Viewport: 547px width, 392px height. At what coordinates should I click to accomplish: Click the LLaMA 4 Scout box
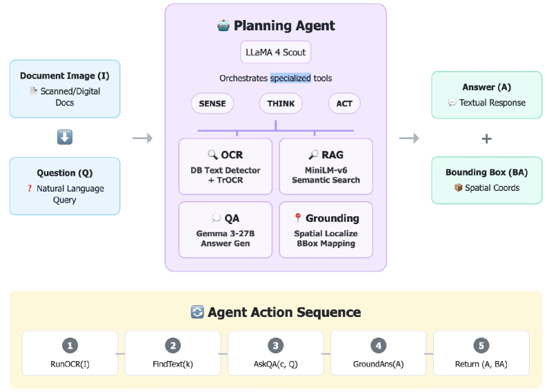pyautogui.click(x=275, y=52)
